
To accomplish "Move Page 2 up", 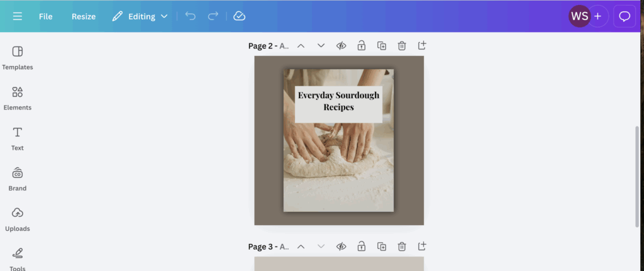I will tap(301, 45).
